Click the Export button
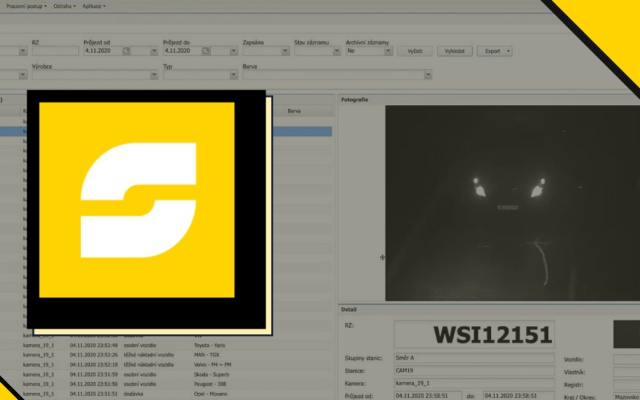This screenshot has height=400, width=640. 492,51
